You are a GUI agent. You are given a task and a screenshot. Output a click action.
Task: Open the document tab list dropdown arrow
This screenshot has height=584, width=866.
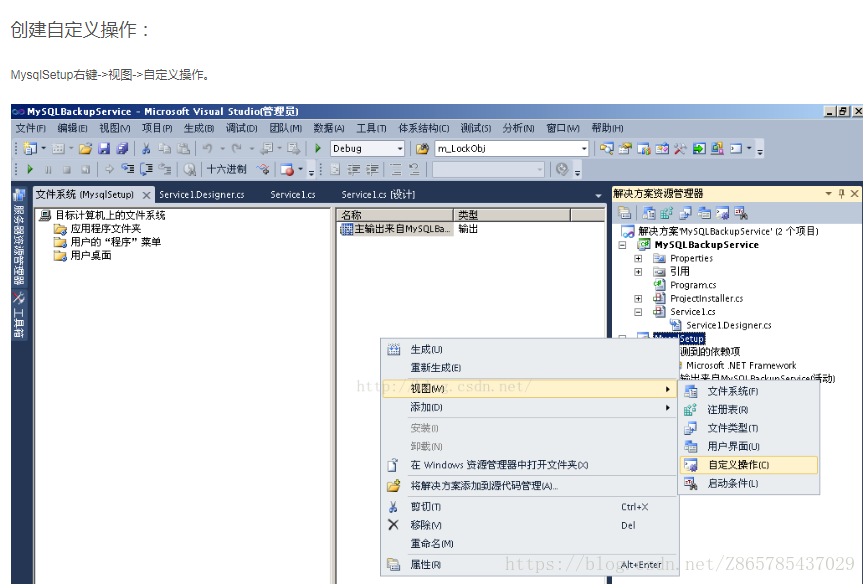pos(598,196)
